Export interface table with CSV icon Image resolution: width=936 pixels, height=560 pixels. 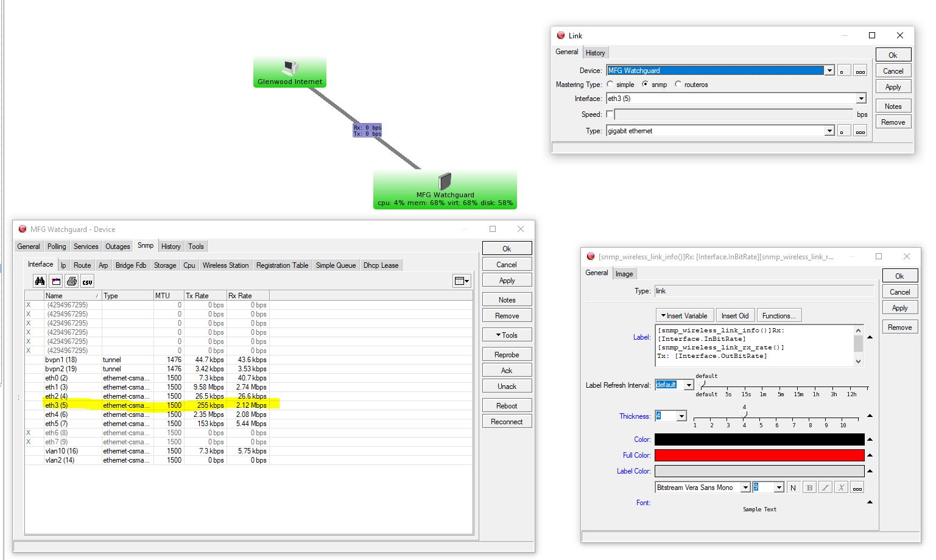87,281
